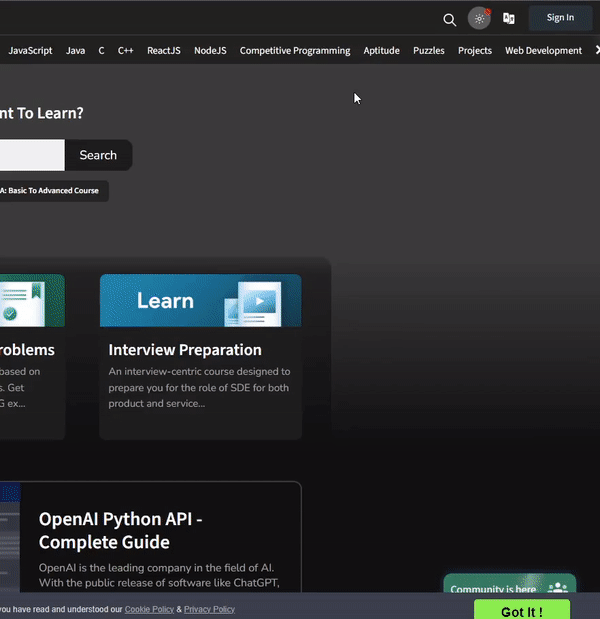Click the Community group people icon

[557, 589]
